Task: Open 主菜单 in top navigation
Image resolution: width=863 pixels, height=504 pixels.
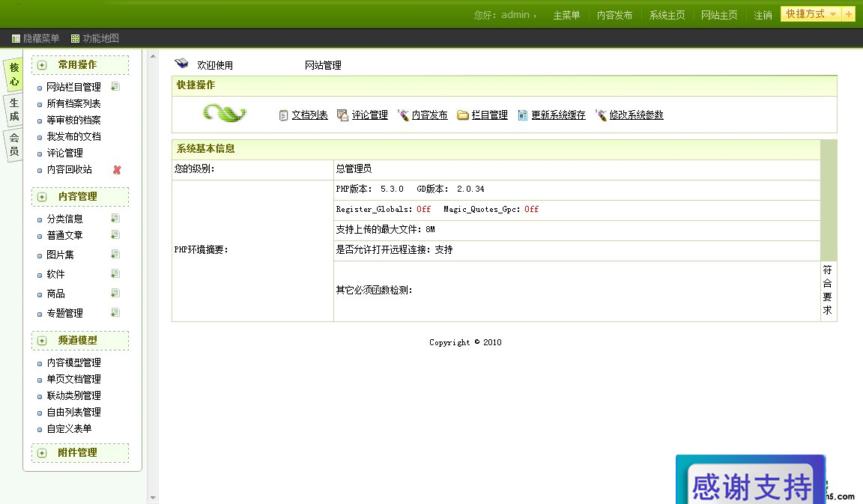Action: (566, 15)
